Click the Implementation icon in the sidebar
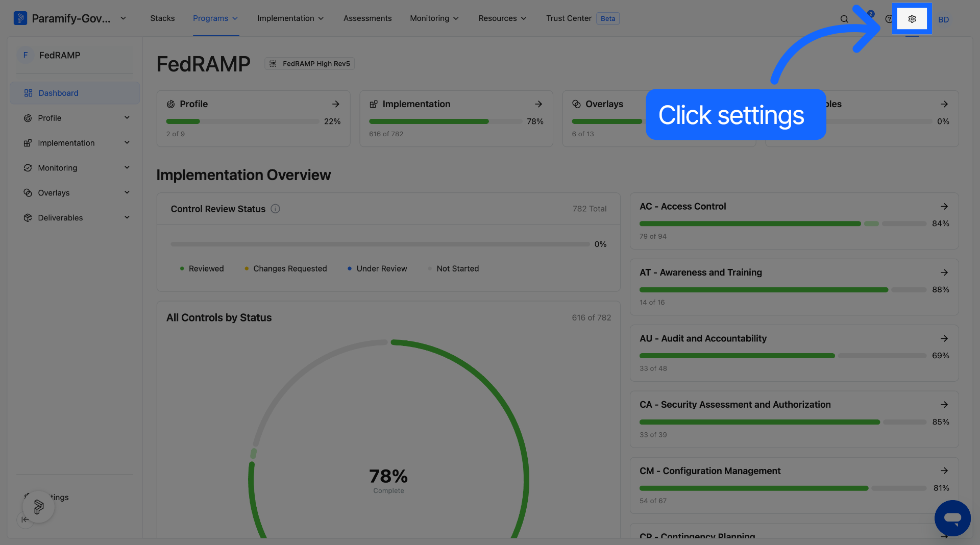The width and height of the screenshot is (980, 545). pos(28,143)
